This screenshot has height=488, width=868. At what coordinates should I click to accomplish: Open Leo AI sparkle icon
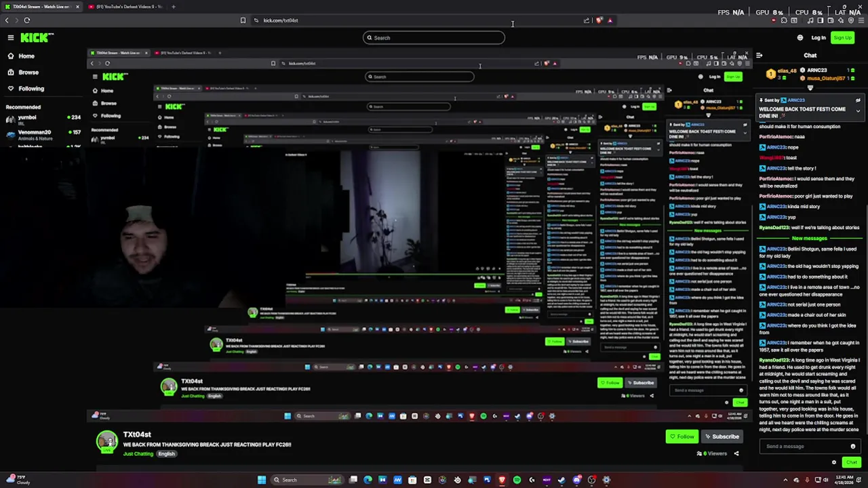841,20
